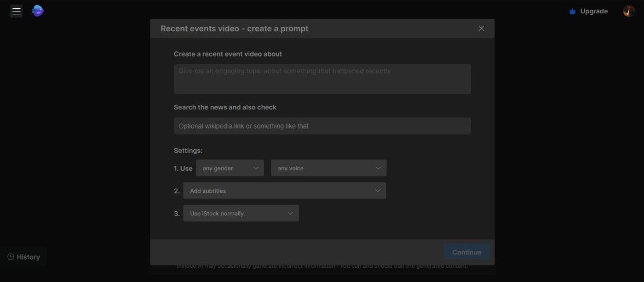Click the dialog title text
The height and width of the screenshot is (282, 644).
point(234,28)
